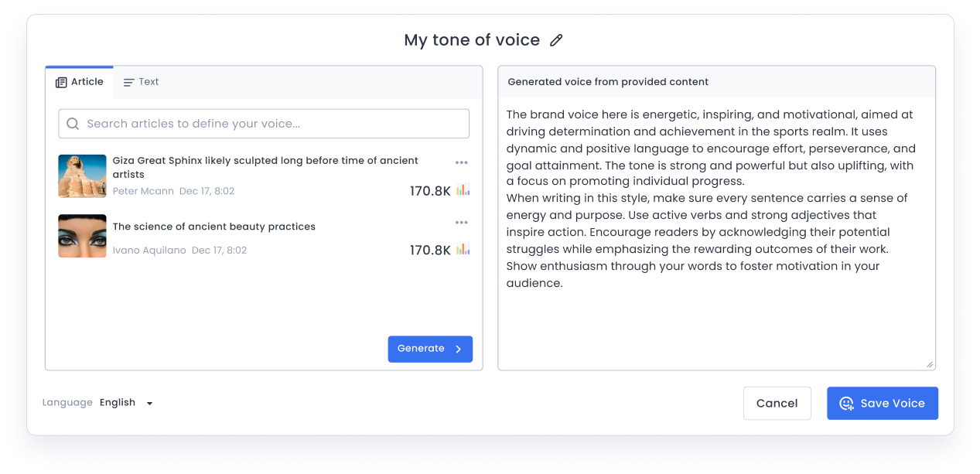980x474 pixels.
Task: Click Cancel to discard changes
Action: pyautogui.click(x=777, y=403)
